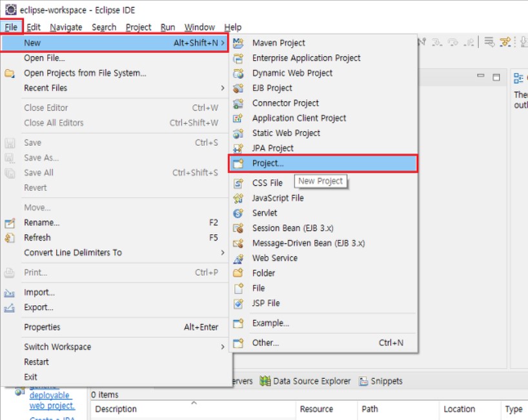Select Properties from File menu
The height and width of the screenshot is (420, 528).
point(114,327)
